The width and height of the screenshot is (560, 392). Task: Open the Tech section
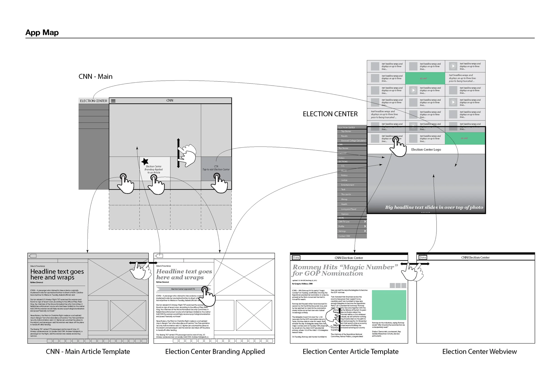pos(352,190)
